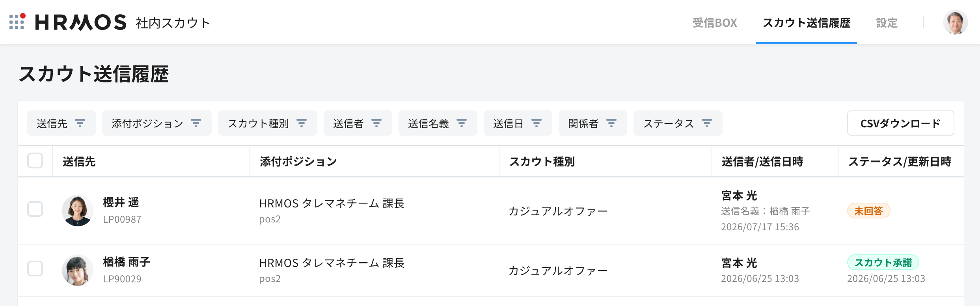Switch to the 受信BOX tab
Viewport: 980px width, 306px height.
pyautogui.click(x=715, y=23)
